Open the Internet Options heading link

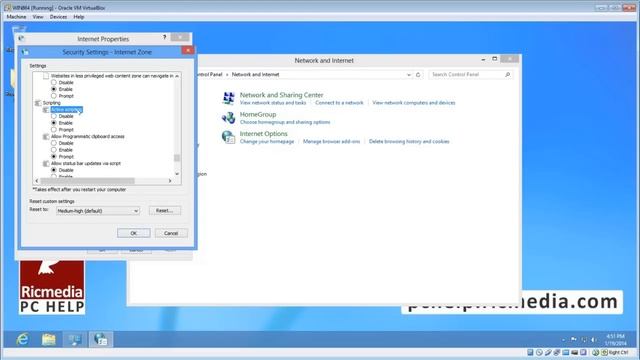(x=264, y=134)
